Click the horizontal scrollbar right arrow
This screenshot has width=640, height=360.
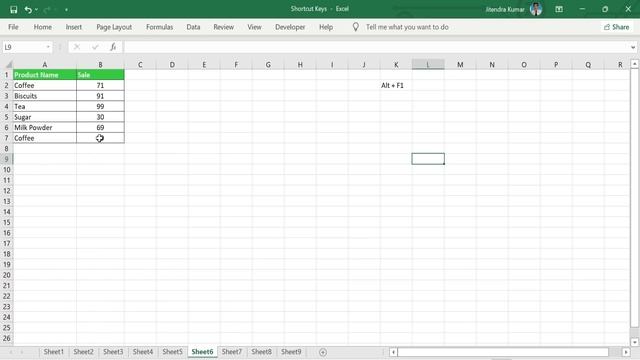tap(626, 352)
